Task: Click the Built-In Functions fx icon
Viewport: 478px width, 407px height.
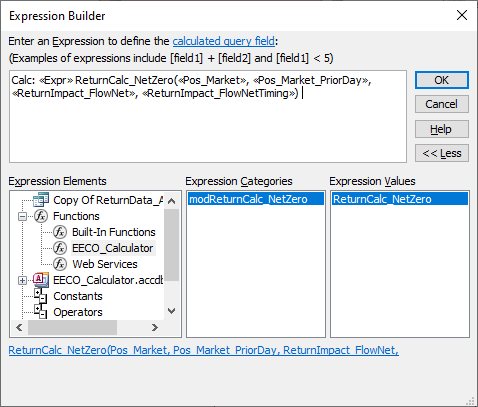Action: click(x=60, y=232)
